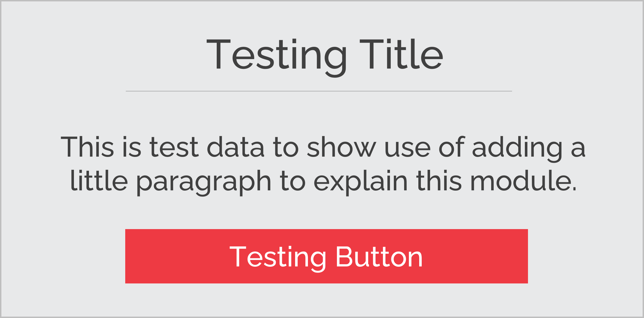Screen dimensions: 644x318
Task: Click the word "little" in the description
Action: (x=99, y=180)
